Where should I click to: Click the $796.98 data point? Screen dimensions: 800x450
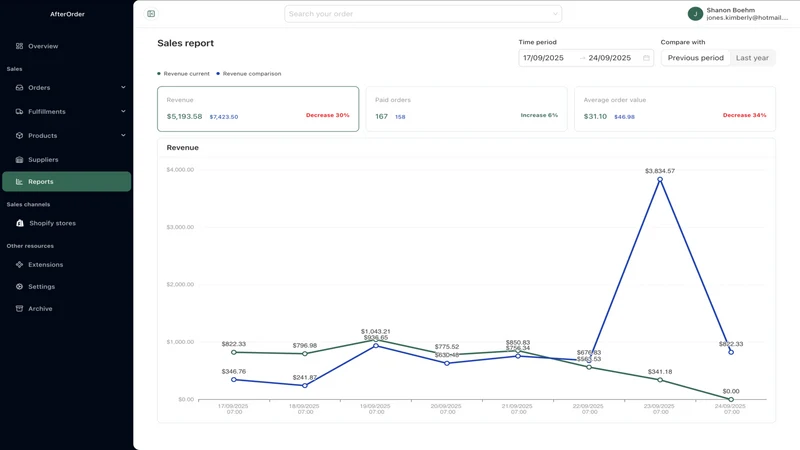tap(305, 354)
